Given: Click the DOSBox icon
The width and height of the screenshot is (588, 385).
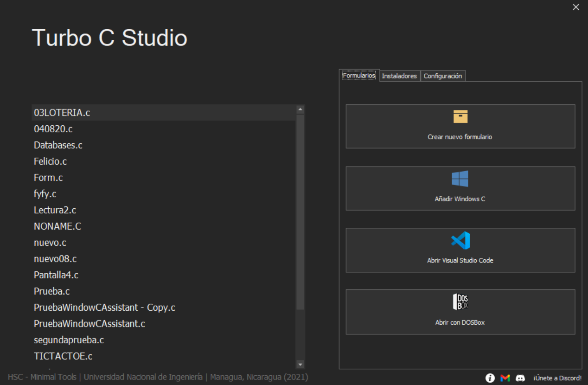Looking at the screenshot, I should tap(460, 302).
